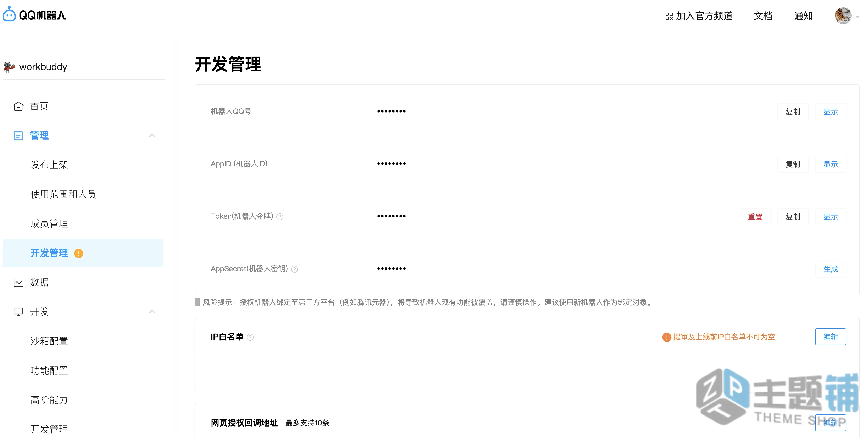868x437 pixels.
Task: Reset the Token with 重置
Action: [x=755, y=217]
